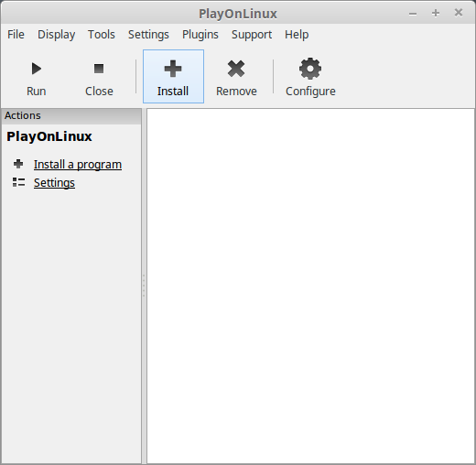This screenshot has width=476, height=465.
Task: Open the Display menu
Action: [57, 35]
